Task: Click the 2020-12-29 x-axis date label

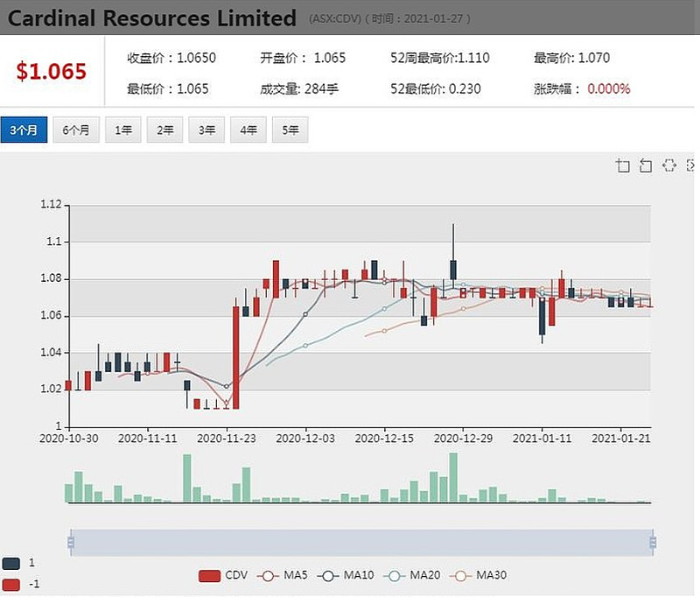Action: [x=463, y=439]
